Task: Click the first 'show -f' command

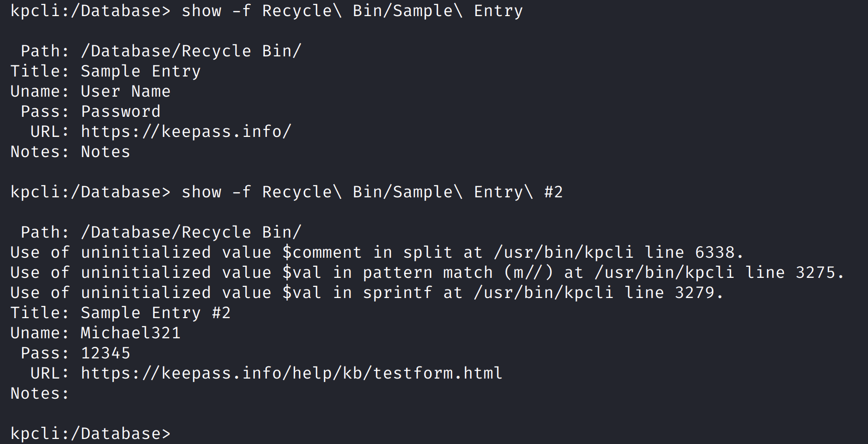Action: click(352, 11)
